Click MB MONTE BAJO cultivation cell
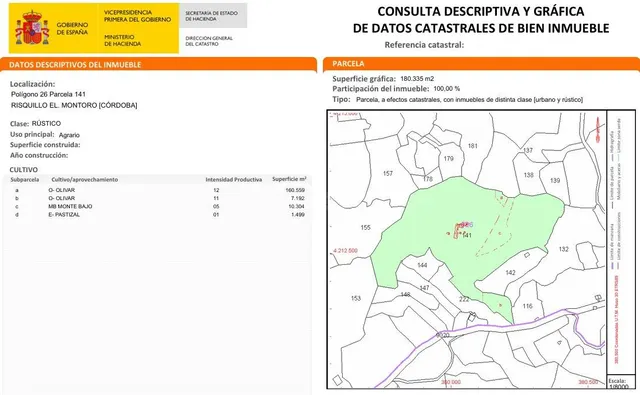 (x=70, y=206)
